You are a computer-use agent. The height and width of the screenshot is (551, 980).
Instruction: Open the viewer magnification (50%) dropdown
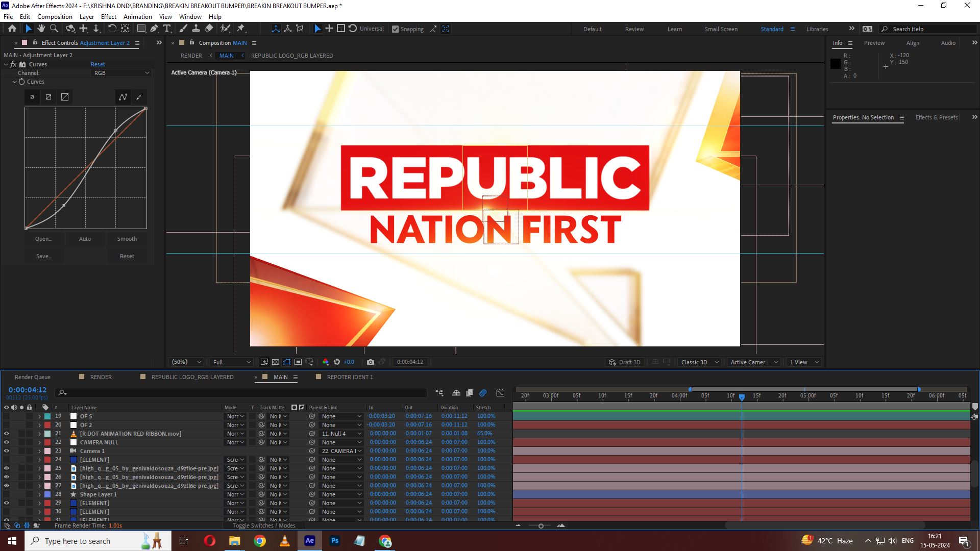pyautogui.click(x=186, y=362)
